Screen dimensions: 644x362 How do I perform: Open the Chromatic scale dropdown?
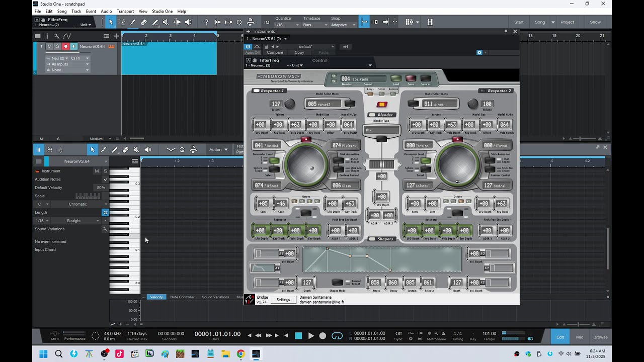coord(77,204)
